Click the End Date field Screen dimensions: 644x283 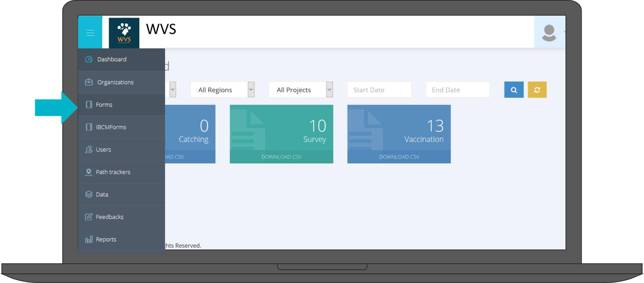[458, 89]
